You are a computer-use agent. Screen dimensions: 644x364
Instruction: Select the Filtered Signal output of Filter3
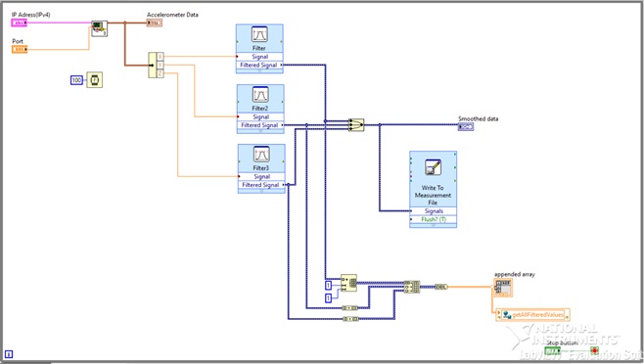(261, 185)
